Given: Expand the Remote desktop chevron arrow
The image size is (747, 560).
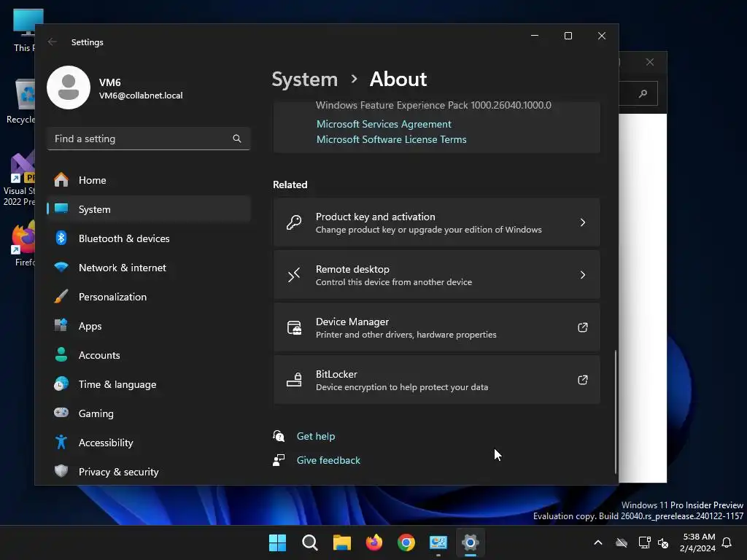Looking at the screenshot, I should (x=583, y=275).
